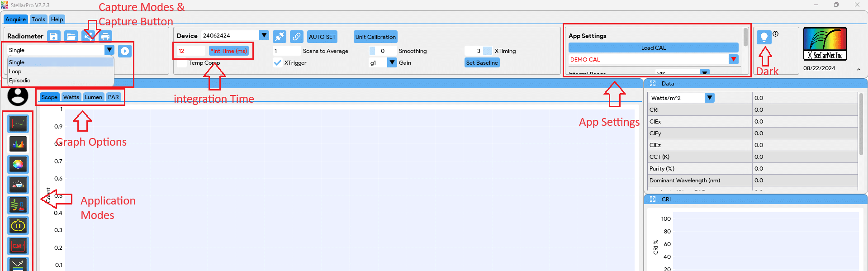Image resolution: width=868 pixels, height=271 pixels.
Task: Click the CCT (K) row label
Action: point(659,157)
